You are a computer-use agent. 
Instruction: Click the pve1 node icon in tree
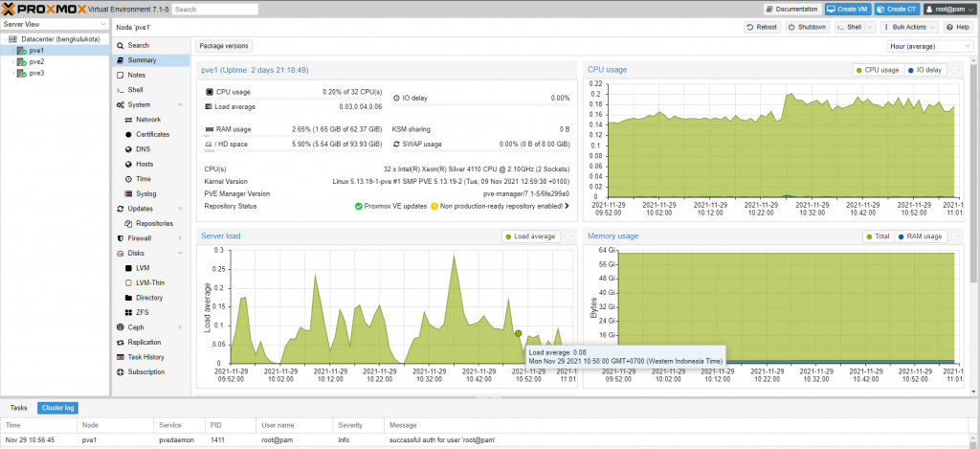[21, 51]
